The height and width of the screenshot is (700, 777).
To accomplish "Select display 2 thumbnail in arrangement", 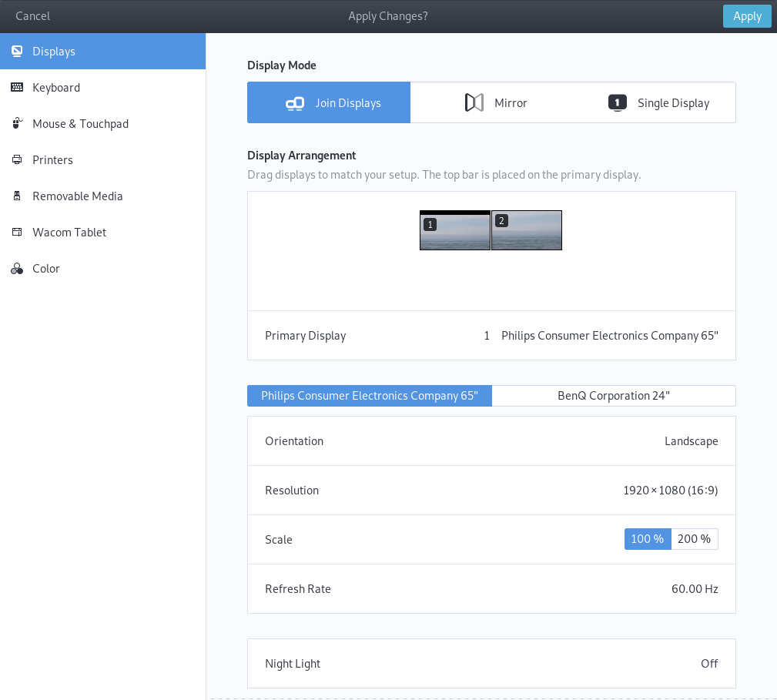I will coord(527,230).
